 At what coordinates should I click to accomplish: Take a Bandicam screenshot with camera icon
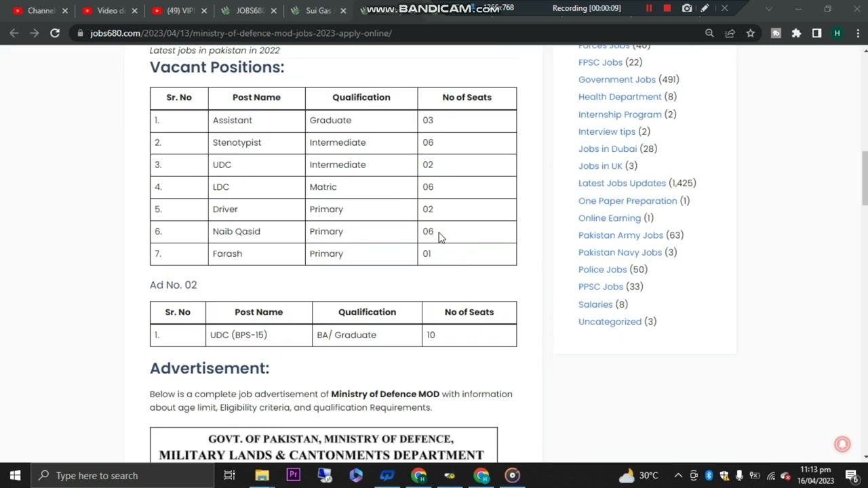687,8
